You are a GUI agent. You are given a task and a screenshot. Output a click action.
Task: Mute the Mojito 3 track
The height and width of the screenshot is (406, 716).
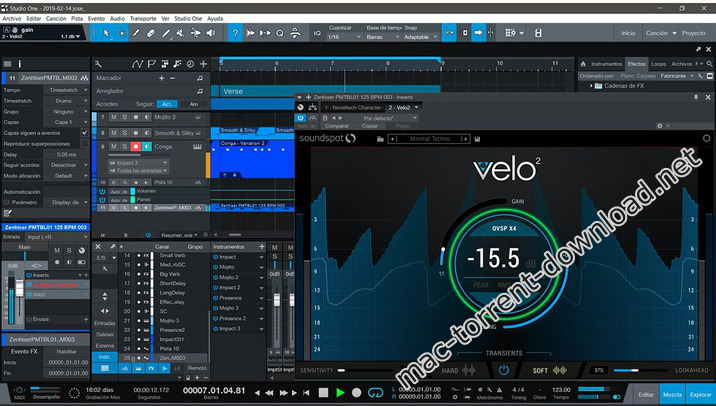(114, 117)
